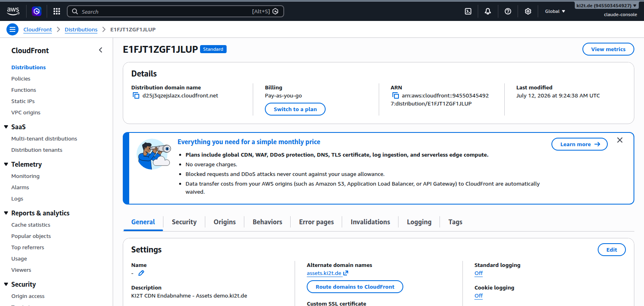
Task: Click the binoculars illustration in the banner
Action: coord(154,154)
